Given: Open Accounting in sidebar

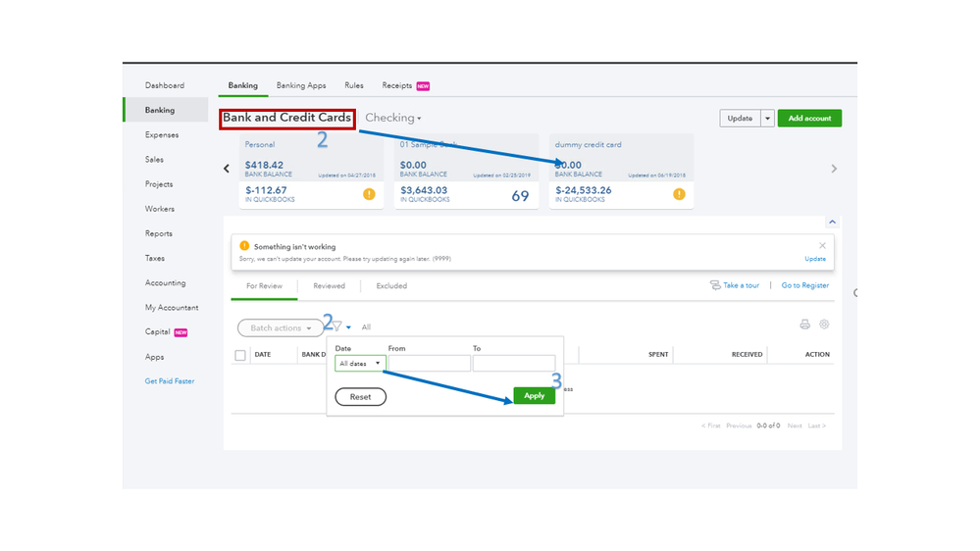Looking at the screenshot, I should tap(165, 283).
